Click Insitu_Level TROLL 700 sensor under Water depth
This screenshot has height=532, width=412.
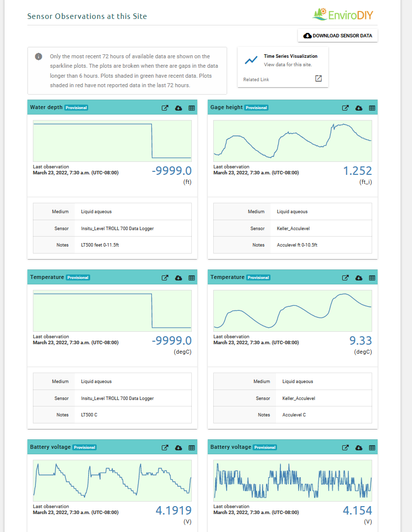[133, 228]
